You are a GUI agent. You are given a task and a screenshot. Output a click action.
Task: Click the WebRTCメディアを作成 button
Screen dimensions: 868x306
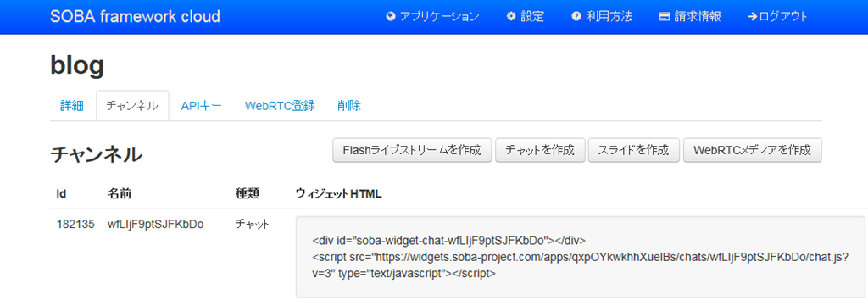(753, 150)
